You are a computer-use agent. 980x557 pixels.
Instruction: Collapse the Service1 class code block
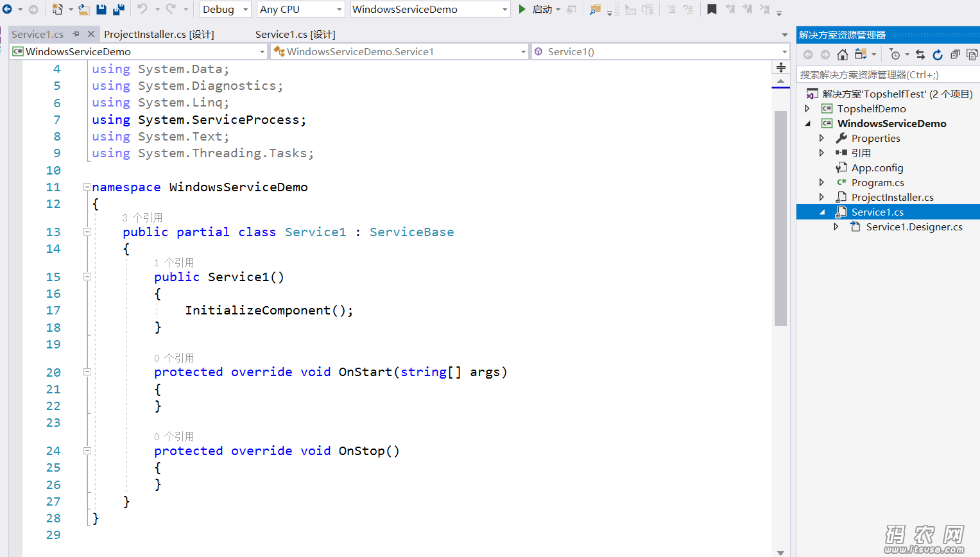(87, 232)
